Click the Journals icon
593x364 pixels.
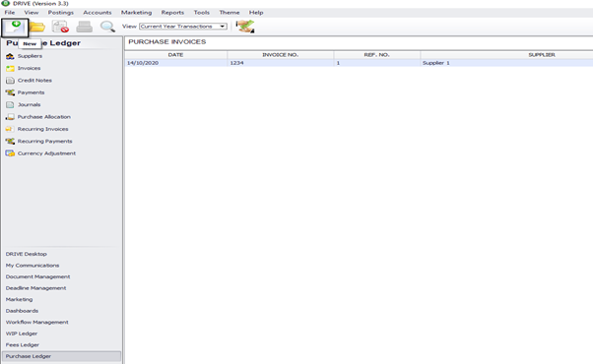tap(10, 104)
